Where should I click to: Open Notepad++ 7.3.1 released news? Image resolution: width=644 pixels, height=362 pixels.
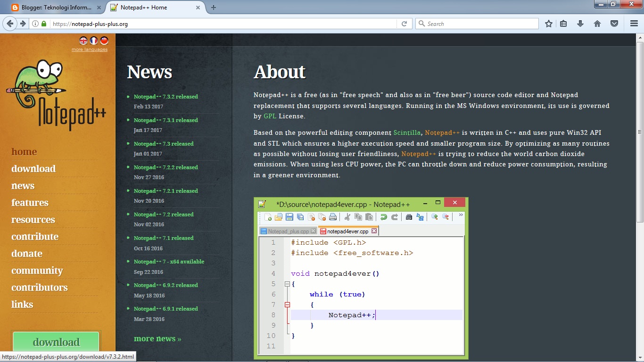tap(166, 120)
